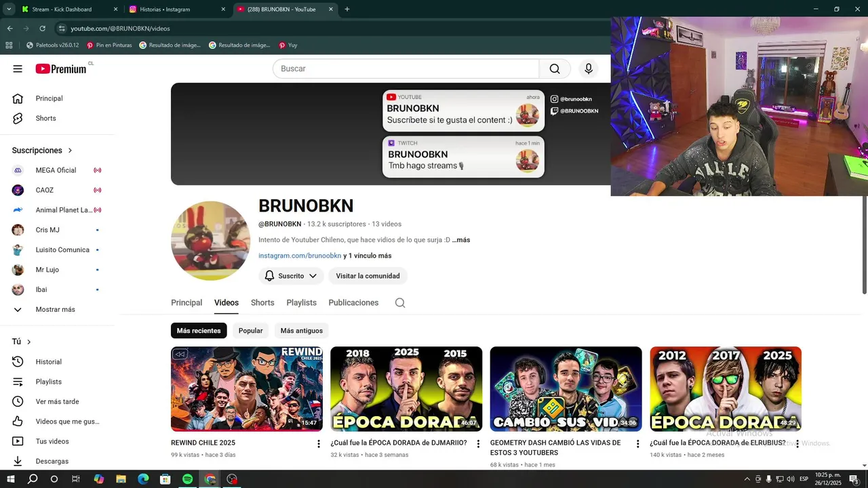
Task: Switch to Principal channel tab
Action: (x=186, y=303)
